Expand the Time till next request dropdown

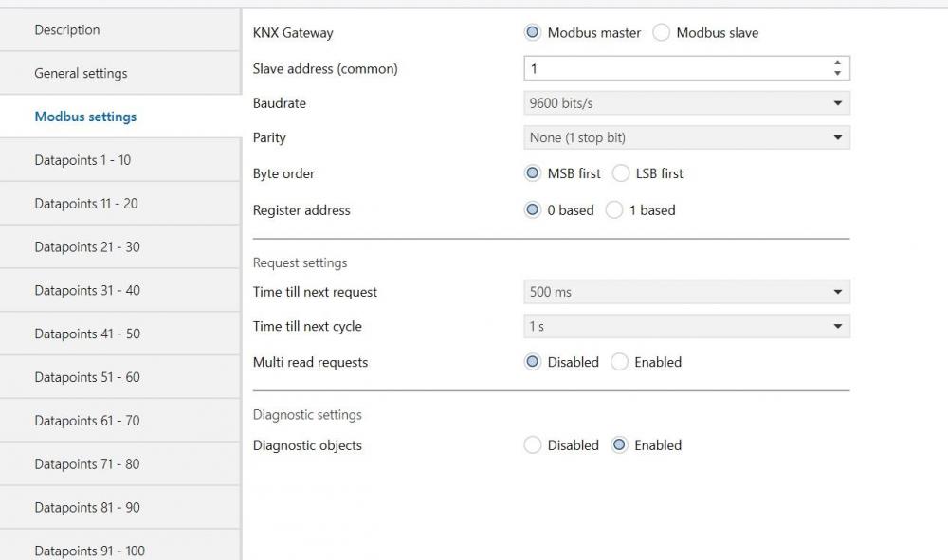(x=686, y=292)
